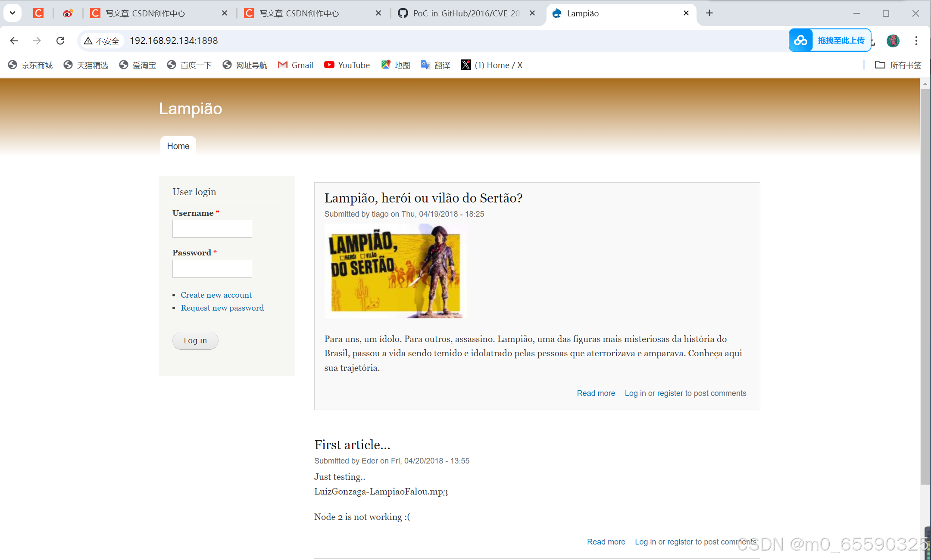
Task: Open new tab with plus icon
Action: point(709,13)
